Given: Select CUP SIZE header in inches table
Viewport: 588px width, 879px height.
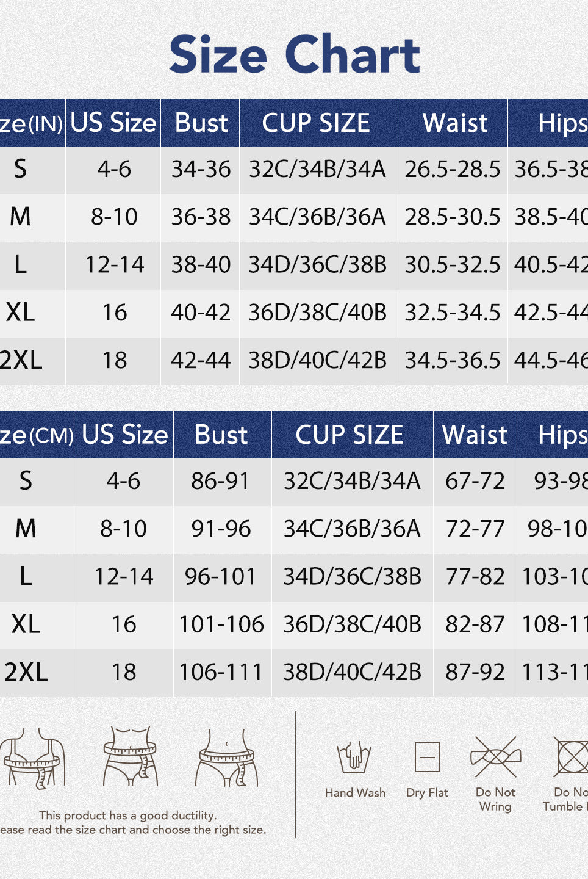Looking at the screenshot, I should click(316, 123).
